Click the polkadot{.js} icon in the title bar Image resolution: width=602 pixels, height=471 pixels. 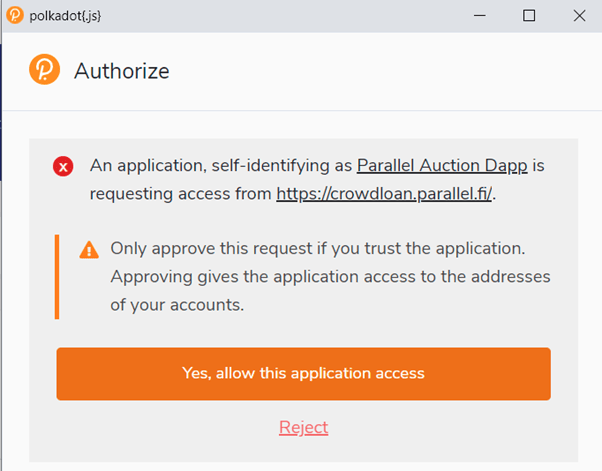(14, 15)
